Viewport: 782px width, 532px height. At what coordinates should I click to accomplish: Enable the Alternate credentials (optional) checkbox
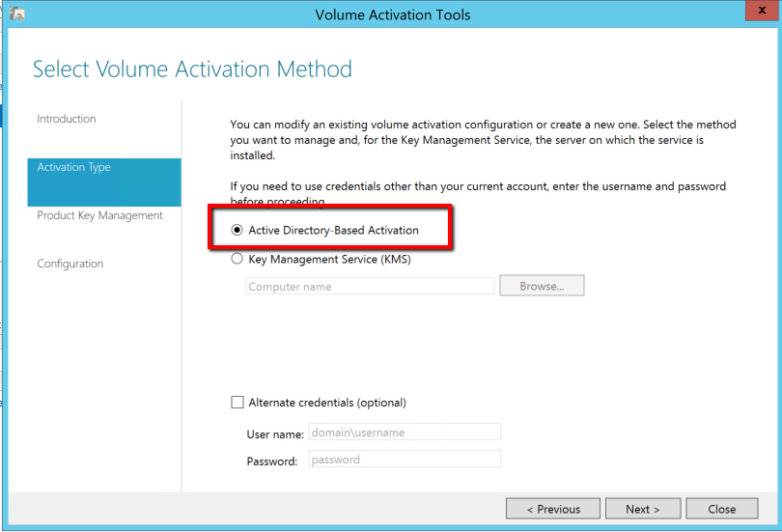click(x=237, y=403)
